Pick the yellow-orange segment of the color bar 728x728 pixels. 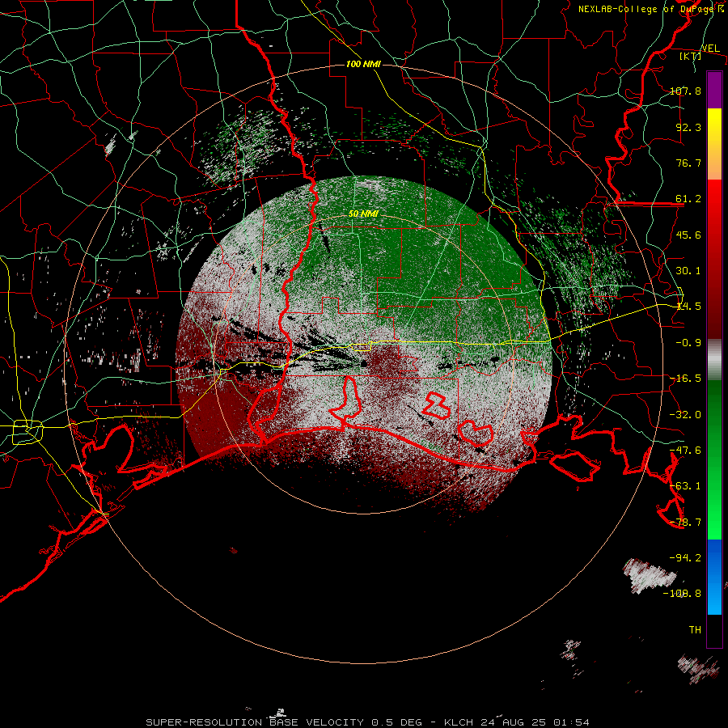714,144
